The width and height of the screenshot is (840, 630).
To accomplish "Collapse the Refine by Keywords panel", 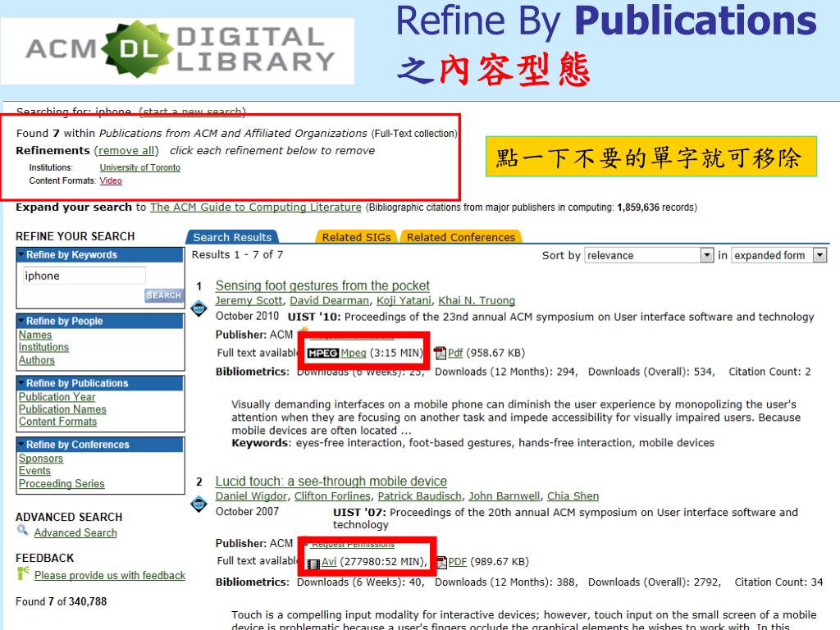I will (x=21, y=254).
